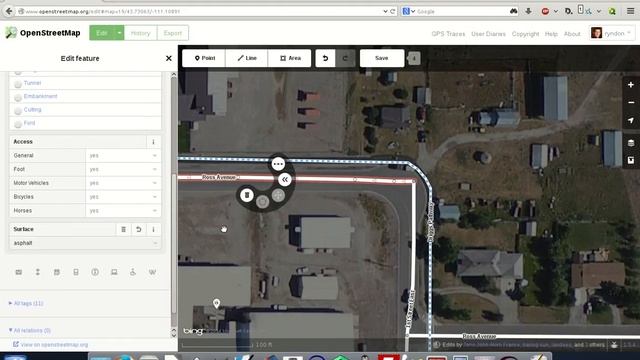Open the browser downloads arrow
640x360 pixels.
pos(528,11)
